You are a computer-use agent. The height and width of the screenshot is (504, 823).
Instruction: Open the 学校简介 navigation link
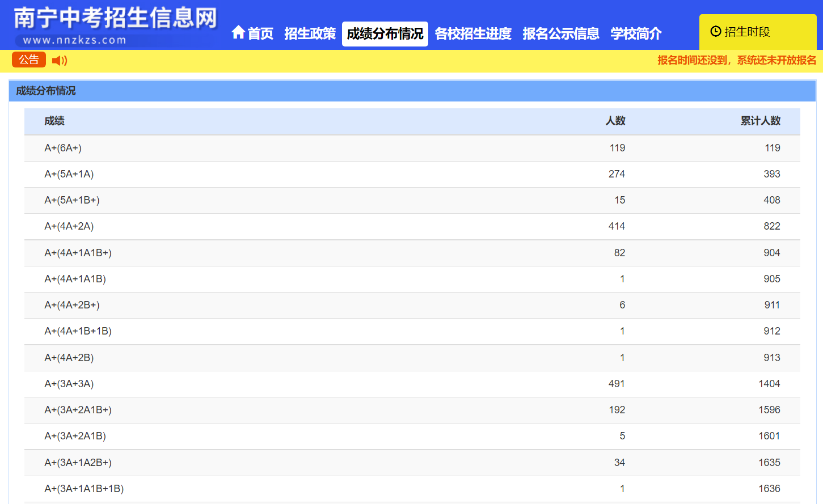(x=636, y=34)
